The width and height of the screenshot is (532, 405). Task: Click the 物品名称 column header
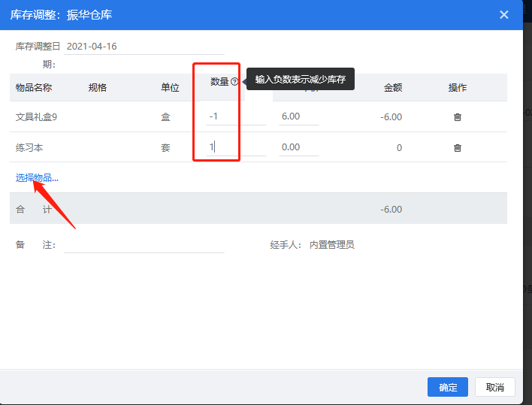(x=34, y=88)
